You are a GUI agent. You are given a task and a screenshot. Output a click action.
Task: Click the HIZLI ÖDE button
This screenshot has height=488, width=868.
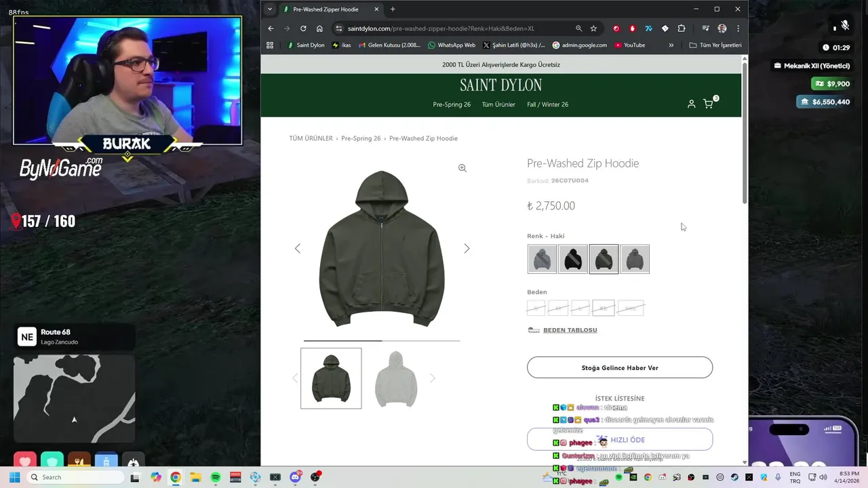coord(620,439)
